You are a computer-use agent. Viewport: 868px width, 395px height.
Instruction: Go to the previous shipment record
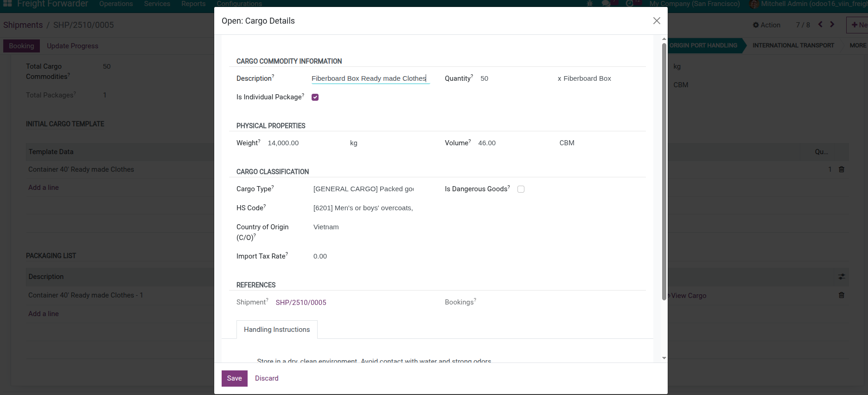tap(820, 25)
